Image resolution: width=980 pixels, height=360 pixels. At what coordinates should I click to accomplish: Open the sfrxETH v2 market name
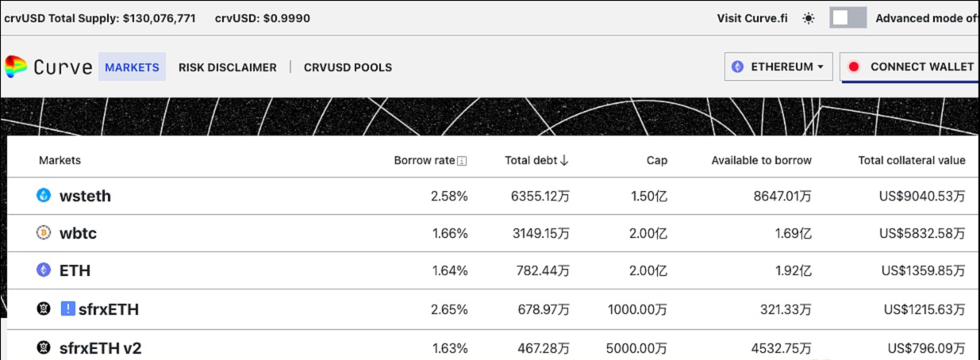tap(100, 347)
